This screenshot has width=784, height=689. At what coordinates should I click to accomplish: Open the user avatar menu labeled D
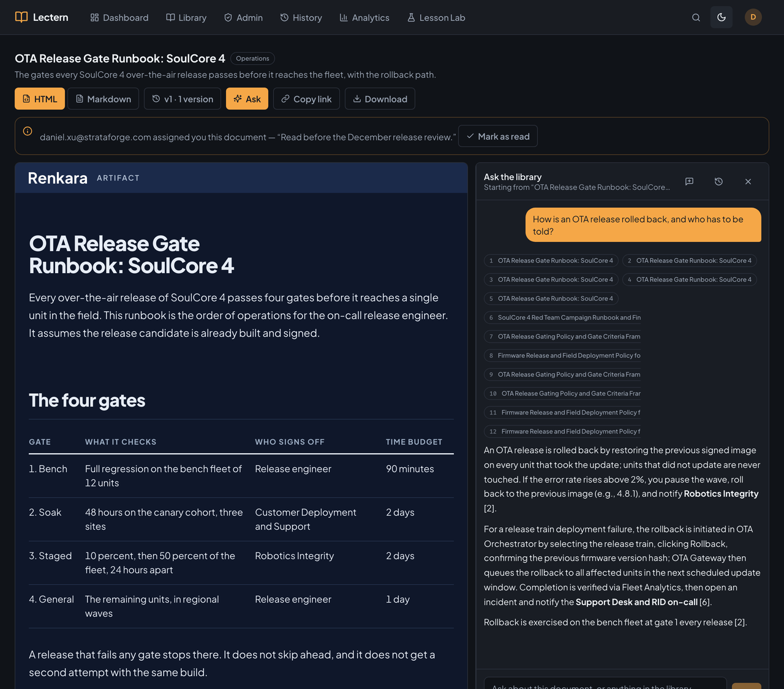(753, 17)
